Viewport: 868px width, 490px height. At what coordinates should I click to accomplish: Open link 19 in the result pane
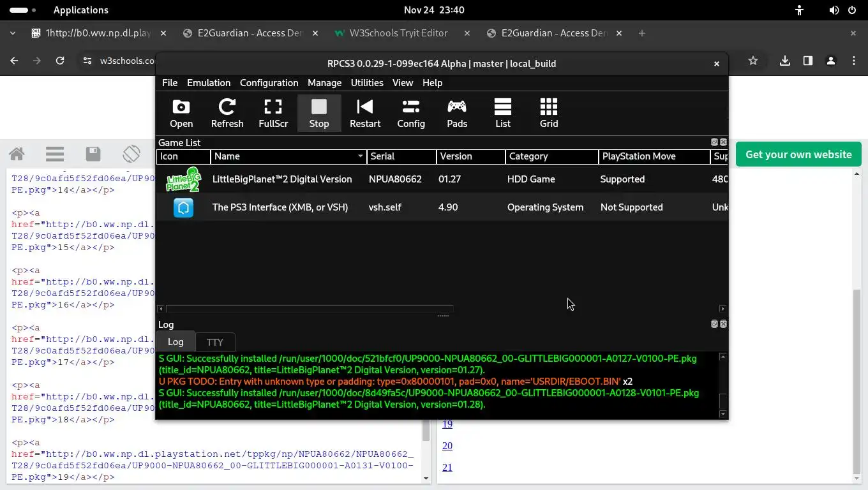[447, 424]
